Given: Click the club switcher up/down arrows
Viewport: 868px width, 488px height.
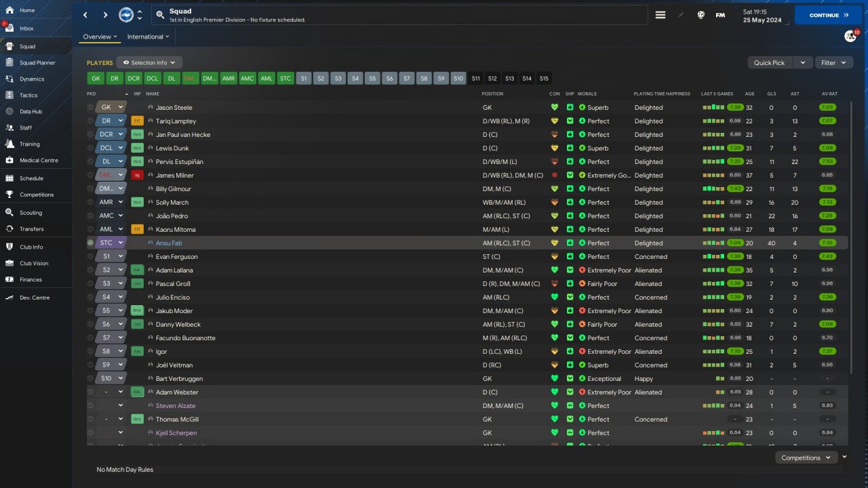Looking at the screenshot, I should pyautogui.click(x=140, y=15).
